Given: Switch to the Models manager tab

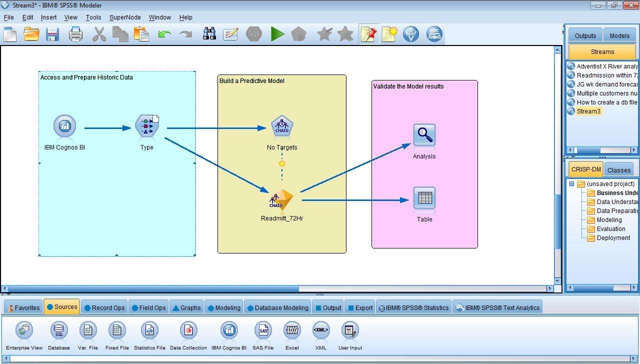Looking at the screenshot, I should click(x=619, y=35).
